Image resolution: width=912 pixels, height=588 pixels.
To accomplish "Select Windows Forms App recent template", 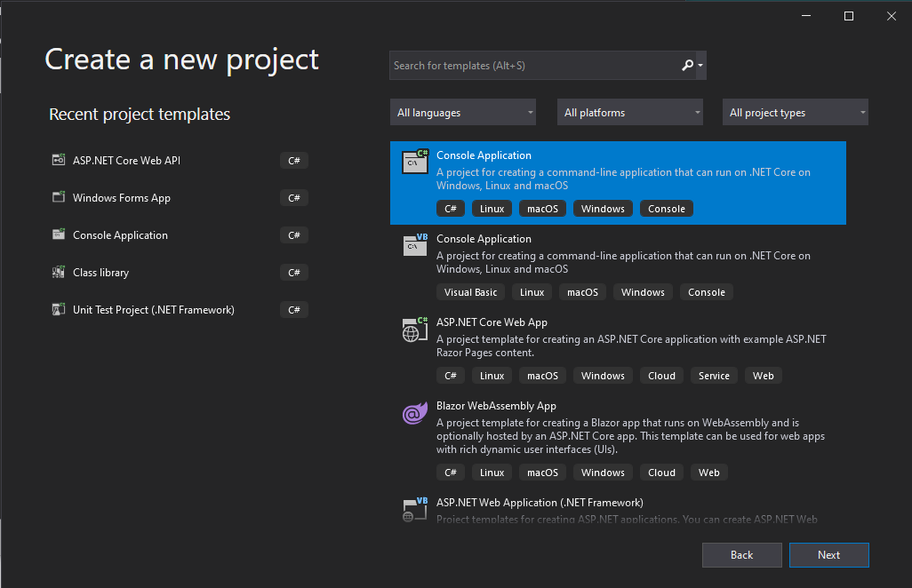I will [x=122, y=197].
